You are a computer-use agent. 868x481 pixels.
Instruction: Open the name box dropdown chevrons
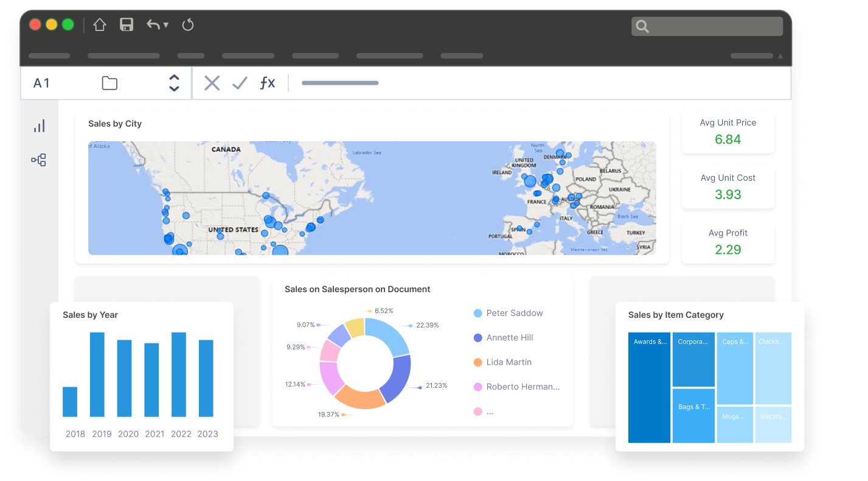click(174, 83)
